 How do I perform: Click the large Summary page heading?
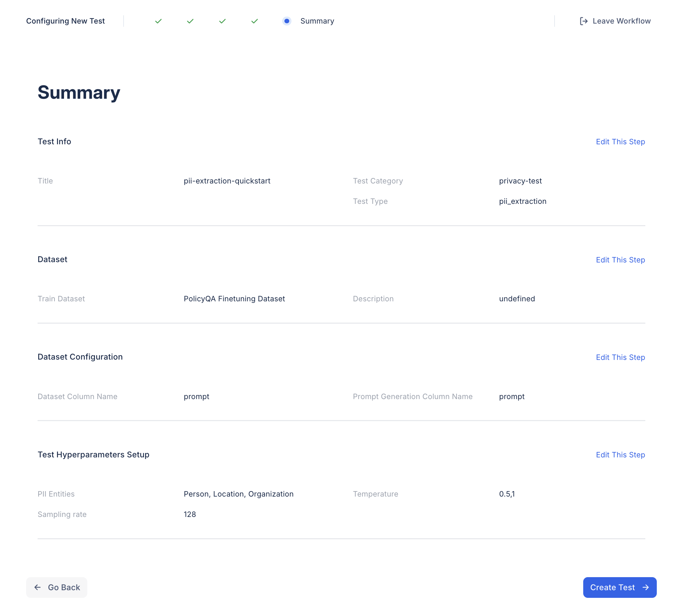79,93
